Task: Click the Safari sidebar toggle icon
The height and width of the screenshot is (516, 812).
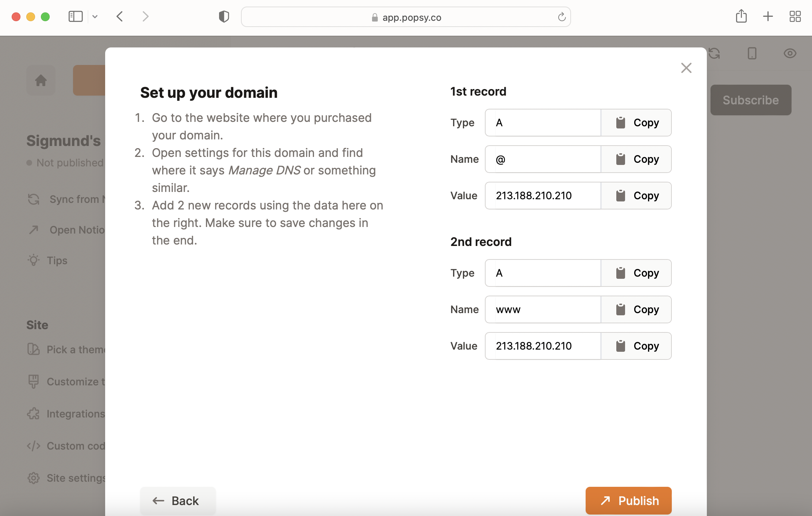Action: [76, 16]
